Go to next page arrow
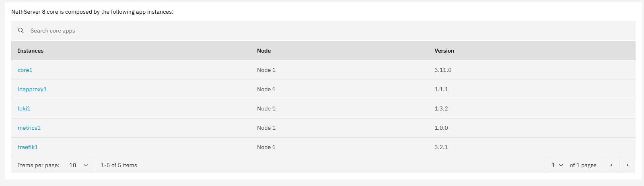Image resolution: width=644 pixels, height=186 pixels. (x=627, y=165)
